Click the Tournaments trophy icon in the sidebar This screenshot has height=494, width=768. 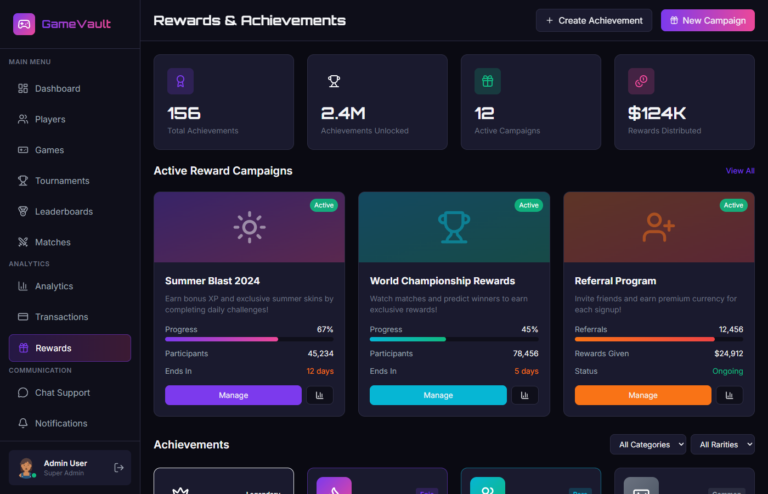23,181
